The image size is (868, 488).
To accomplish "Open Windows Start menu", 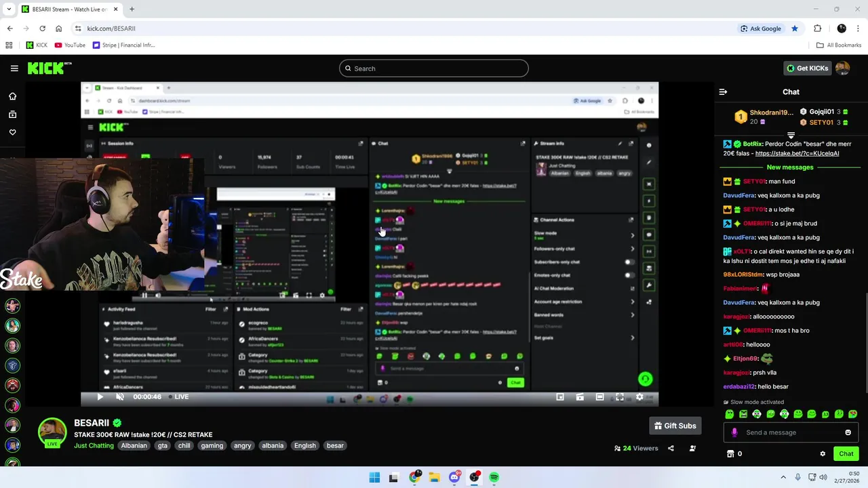I will pos(374,477).
